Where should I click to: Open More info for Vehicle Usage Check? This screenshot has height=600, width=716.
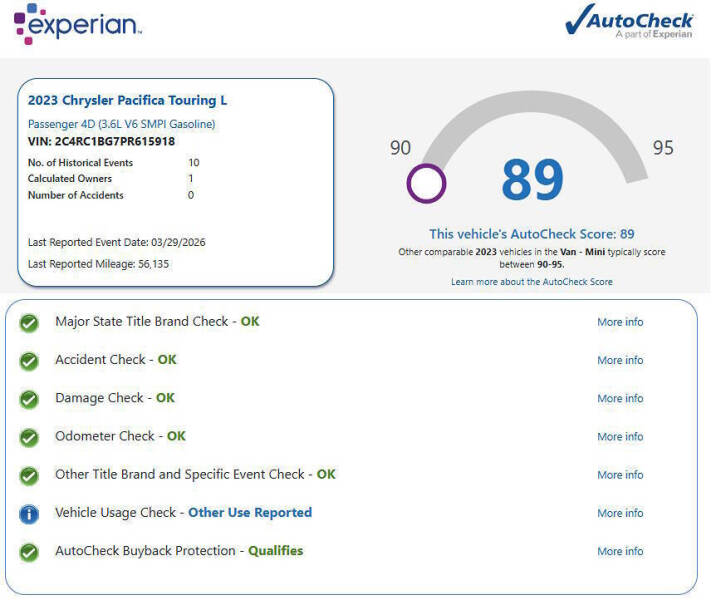620,513
